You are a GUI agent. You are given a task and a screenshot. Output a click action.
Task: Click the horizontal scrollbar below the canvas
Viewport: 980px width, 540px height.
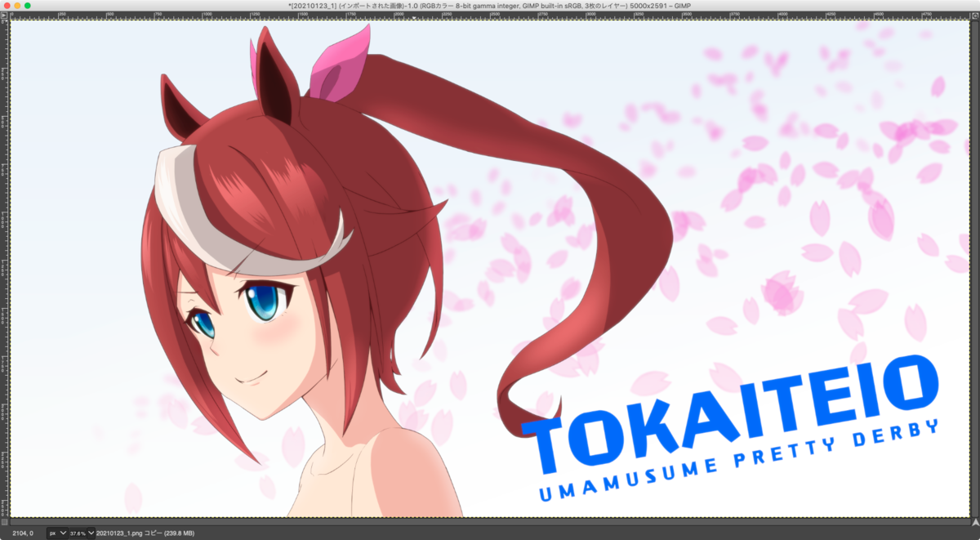[490, 521]
